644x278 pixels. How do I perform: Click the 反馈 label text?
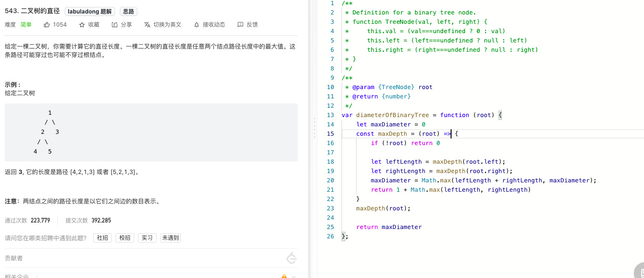[x=252, y=25]
